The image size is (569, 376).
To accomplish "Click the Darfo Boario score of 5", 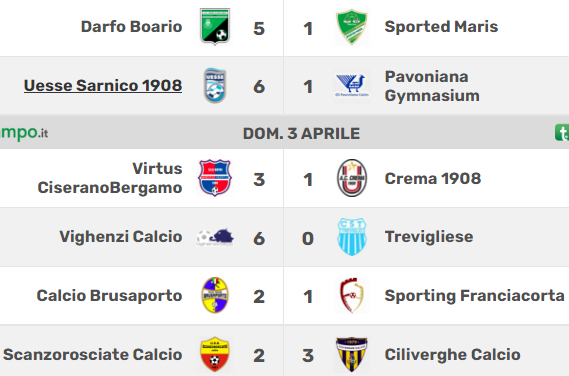I will [259, 28].
